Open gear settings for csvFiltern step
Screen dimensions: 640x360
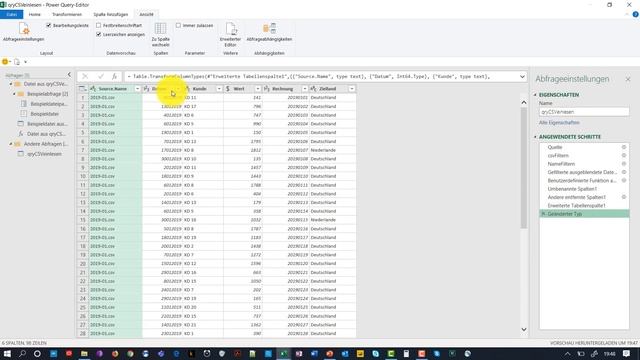[624, 156]
